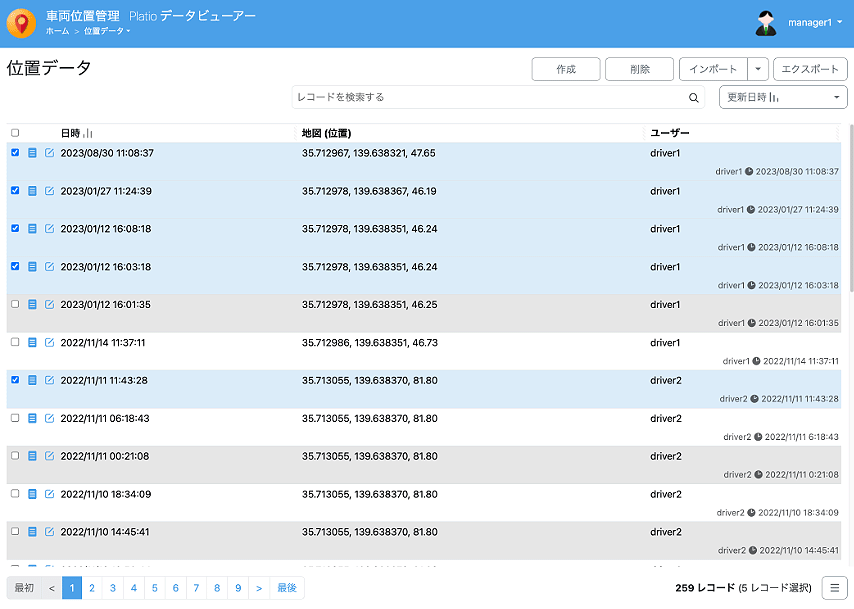
Task: Click the エクスポート button
Action: click(x=810, y=69)
